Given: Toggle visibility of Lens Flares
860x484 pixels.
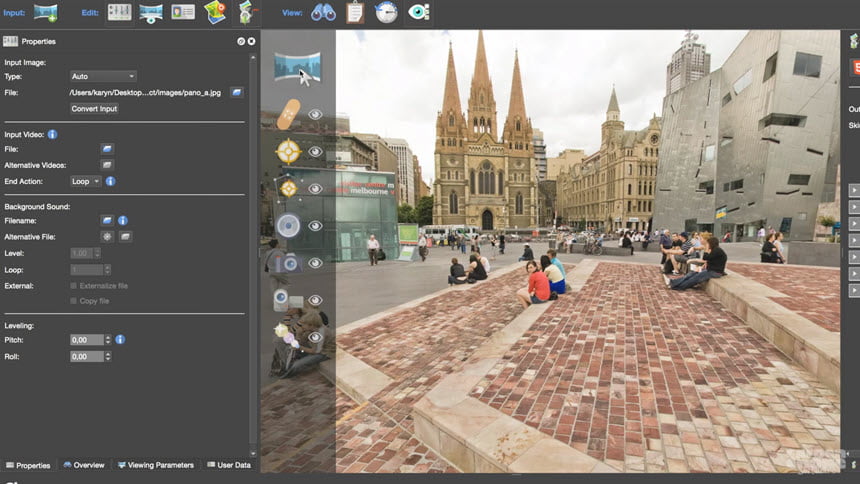Looking at the screenshot, I should [x=315, y=337].
